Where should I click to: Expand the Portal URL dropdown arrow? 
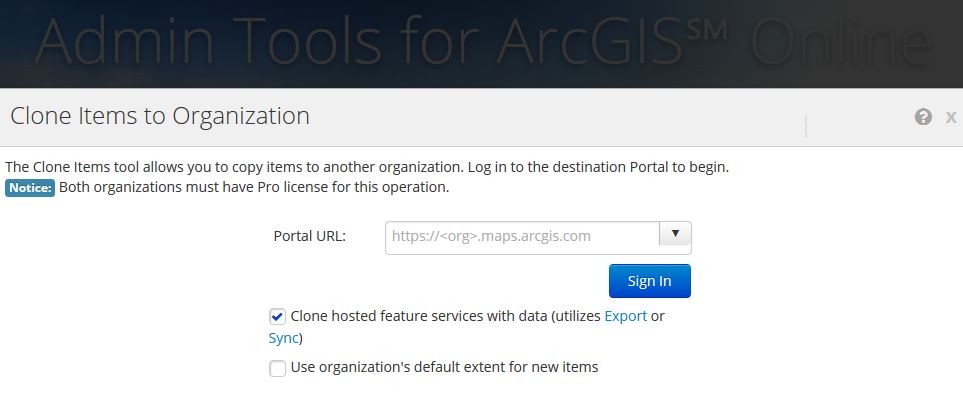pyautogui.click(x=675, y=236)
